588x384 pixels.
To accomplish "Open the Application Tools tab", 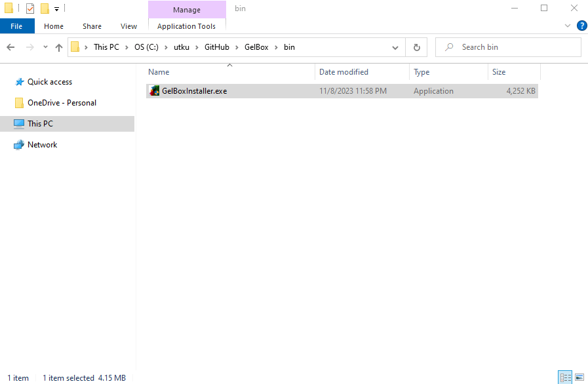I will click(186, 26).
